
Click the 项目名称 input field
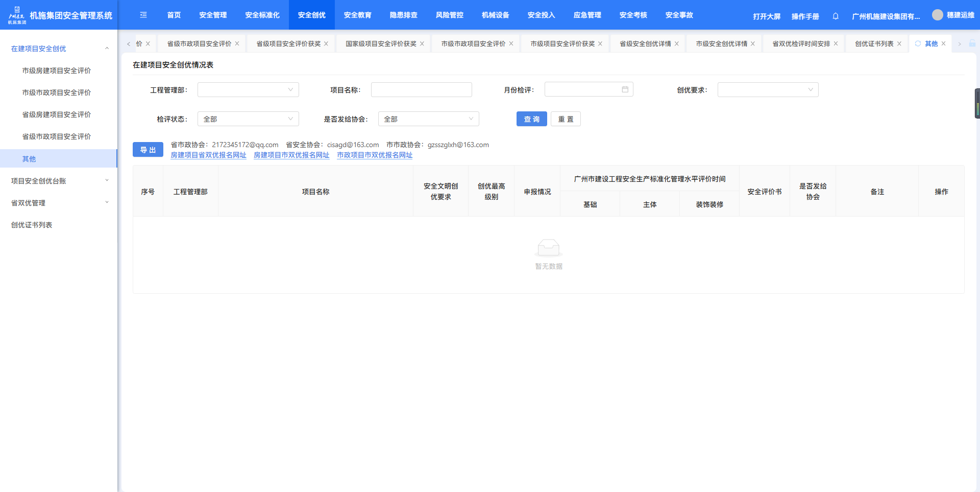(421, 90)
